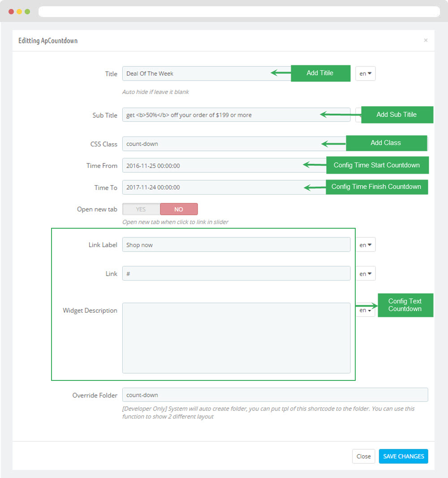Focus the Link Label input

click(x=236, y=245)
